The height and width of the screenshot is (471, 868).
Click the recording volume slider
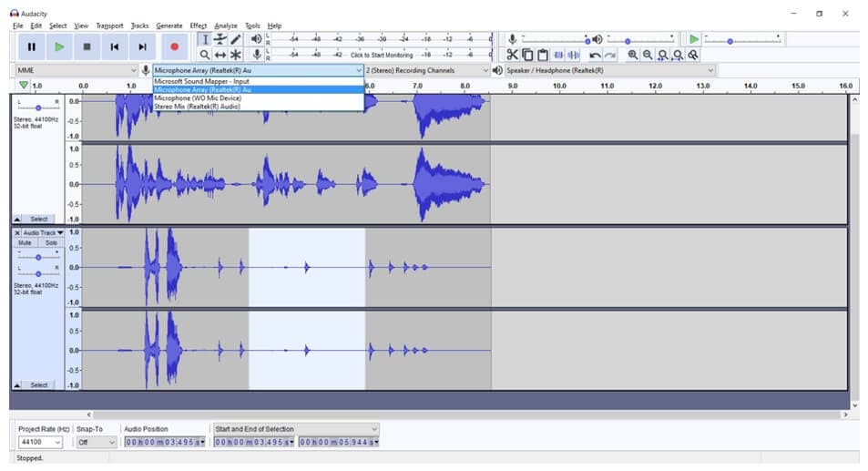click(x=556, y=39)
